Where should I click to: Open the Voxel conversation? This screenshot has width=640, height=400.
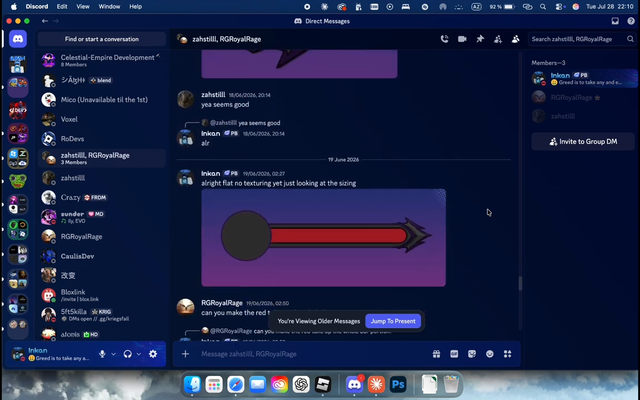tap(102, 119)
